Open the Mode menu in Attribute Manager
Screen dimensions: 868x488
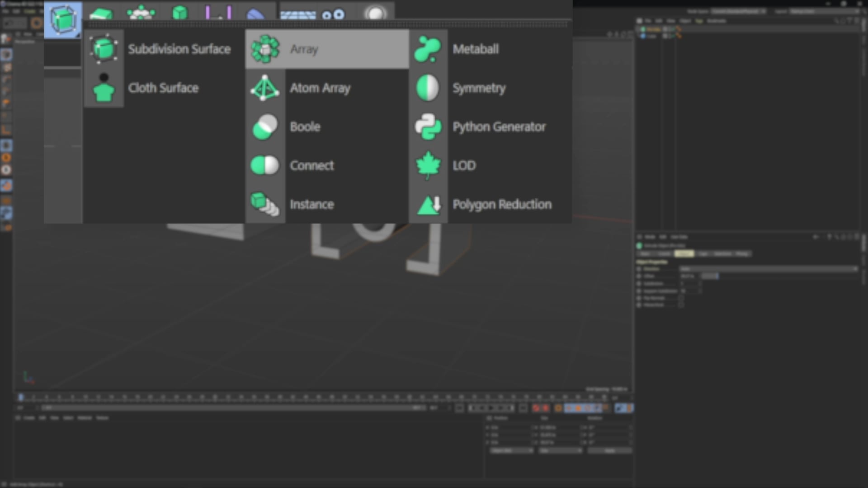(x=650, y=237)
